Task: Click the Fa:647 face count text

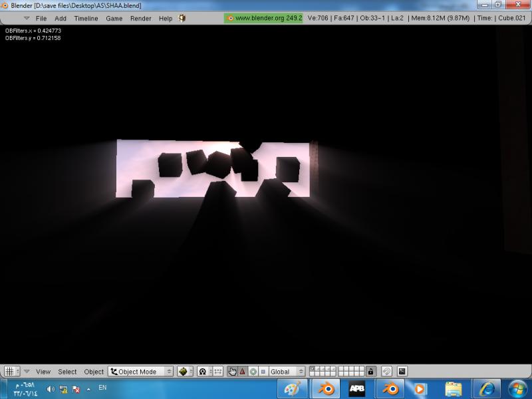Action: click(x=344, y=18)
